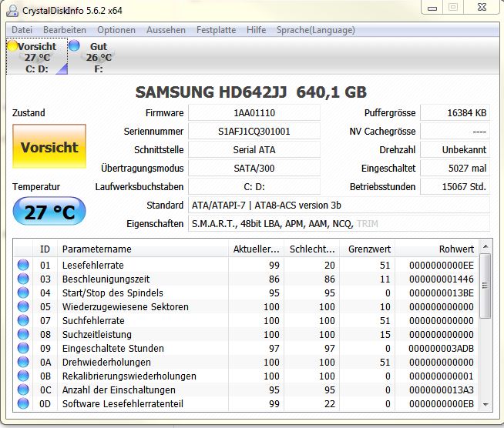Click the scroll up arrow of SMART list
The width and height of the screenshot is (504, 428).
[x=486, y=247]
